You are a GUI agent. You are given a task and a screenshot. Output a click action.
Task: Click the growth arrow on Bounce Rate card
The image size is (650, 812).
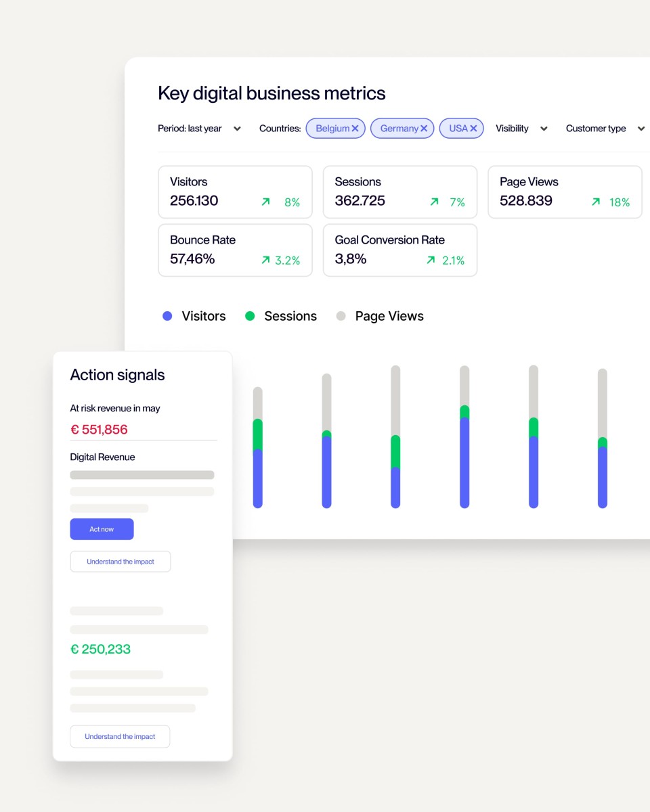(266, 260)
